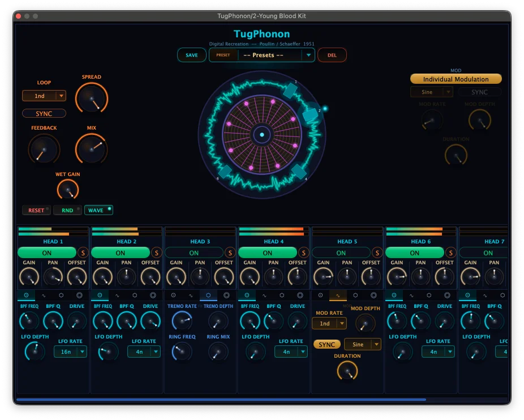Open the LOOP 1nd dropdown
524x420 pixels.
pyautogui.click(x=44, y=96)
